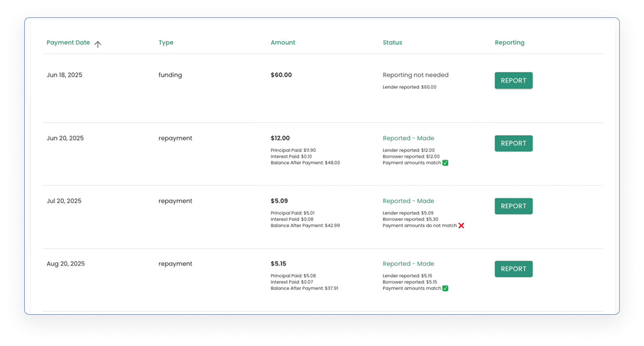Click green checkmark for Aug 20 repayment

445,288
